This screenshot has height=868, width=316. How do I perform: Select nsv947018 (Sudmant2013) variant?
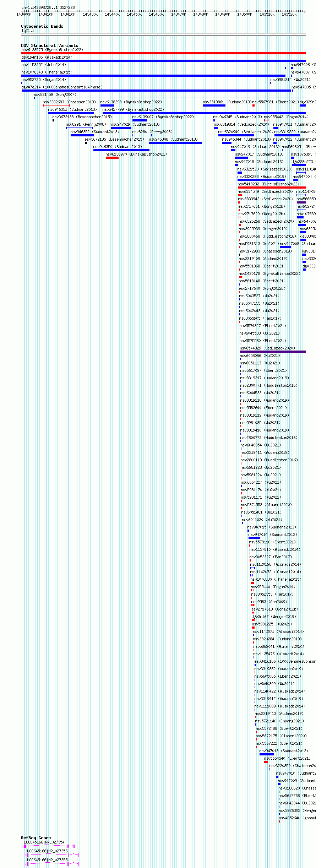pos(259,162)
